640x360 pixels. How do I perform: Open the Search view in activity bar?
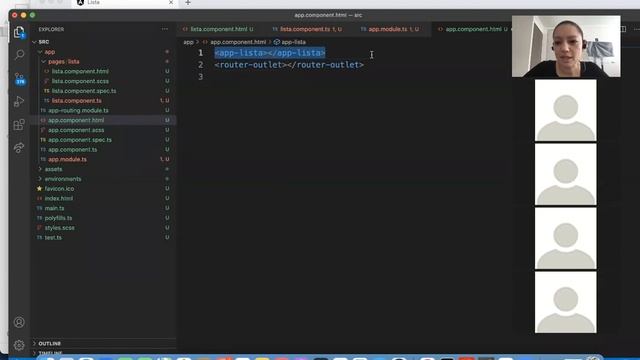(x=19, y=55)
